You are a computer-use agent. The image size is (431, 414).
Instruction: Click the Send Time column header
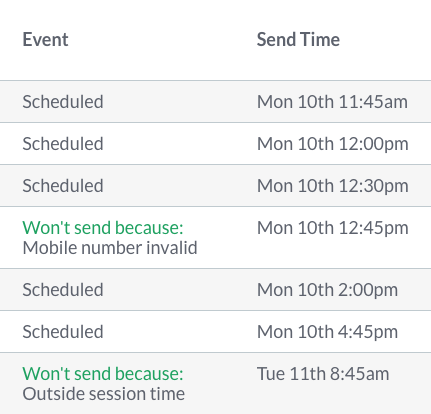point(298,40)
